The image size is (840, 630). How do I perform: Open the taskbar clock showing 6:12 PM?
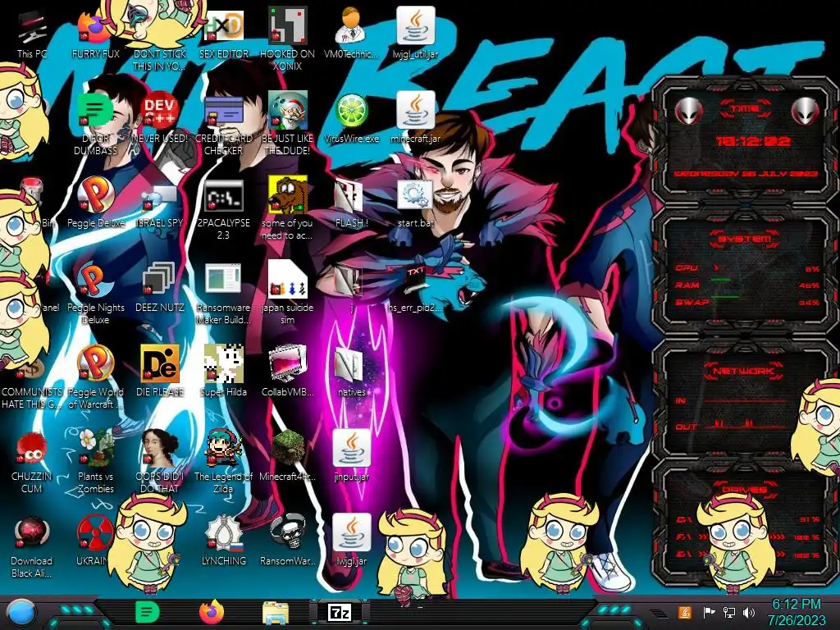(x=797, y=612)
